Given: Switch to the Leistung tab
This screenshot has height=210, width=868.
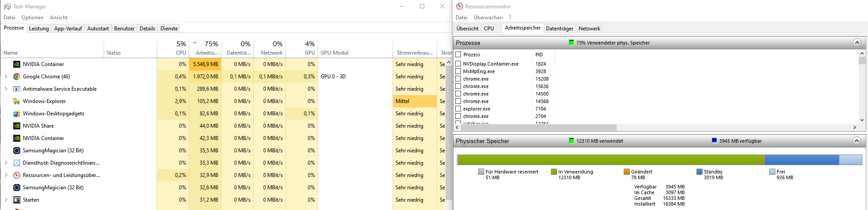Looking at the screenshot, I should [x=39, y=29].
